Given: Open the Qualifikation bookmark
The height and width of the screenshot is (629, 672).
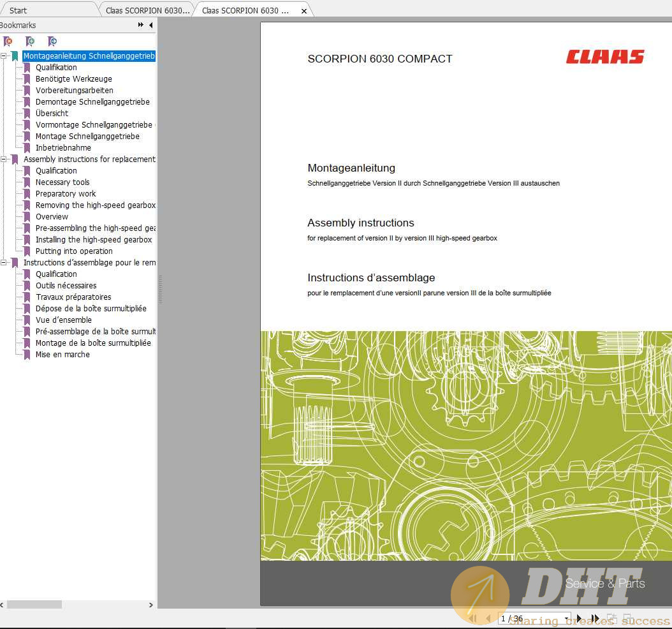Looking at the screenshot, I should pyautogui.click(x=56, y=68).
